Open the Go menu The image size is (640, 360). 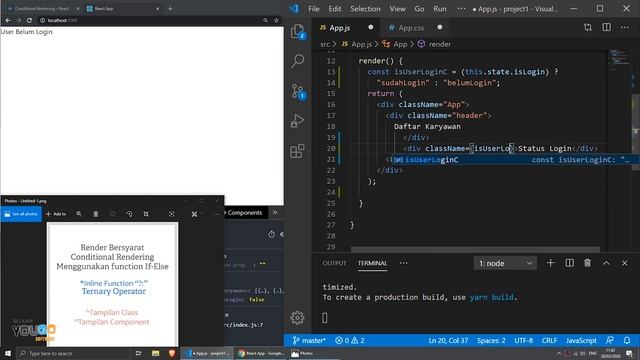tap(419, 9)
